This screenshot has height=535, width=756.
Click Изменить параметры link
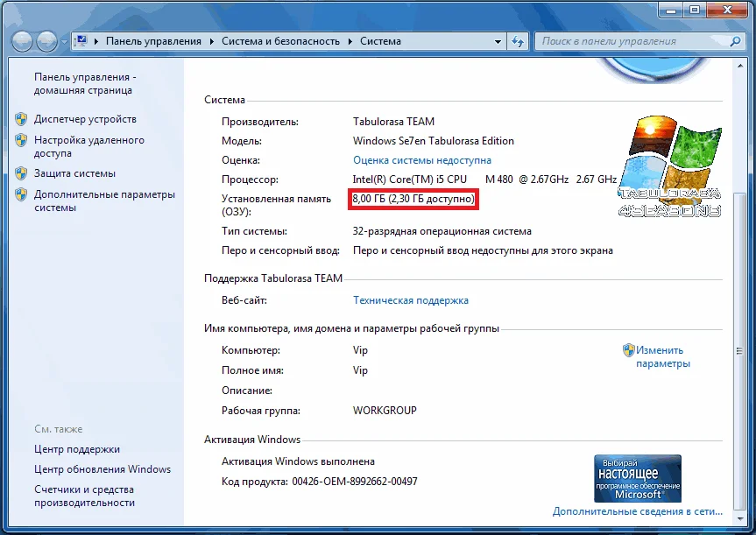(x=663, y=356)
